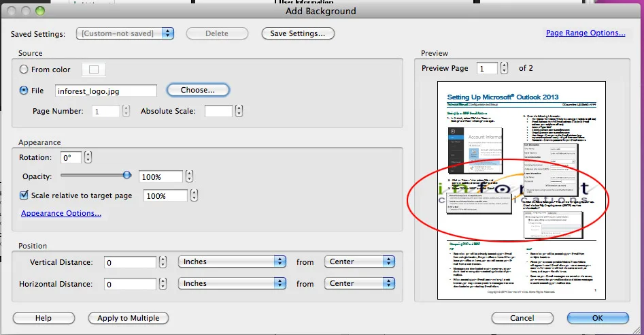Click the Cancel button
This screenshot has height=335, width=644.
pos(522,318)
